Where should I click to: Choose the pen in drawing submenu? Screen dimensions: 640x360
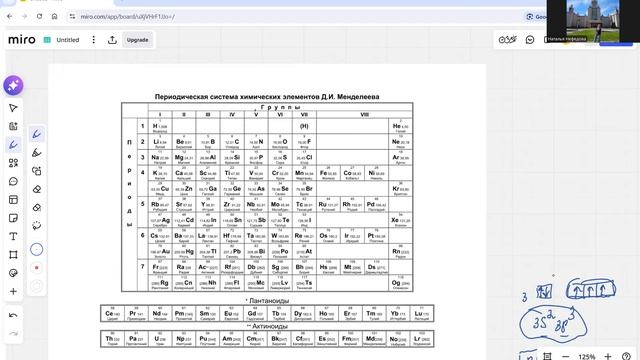37,134
